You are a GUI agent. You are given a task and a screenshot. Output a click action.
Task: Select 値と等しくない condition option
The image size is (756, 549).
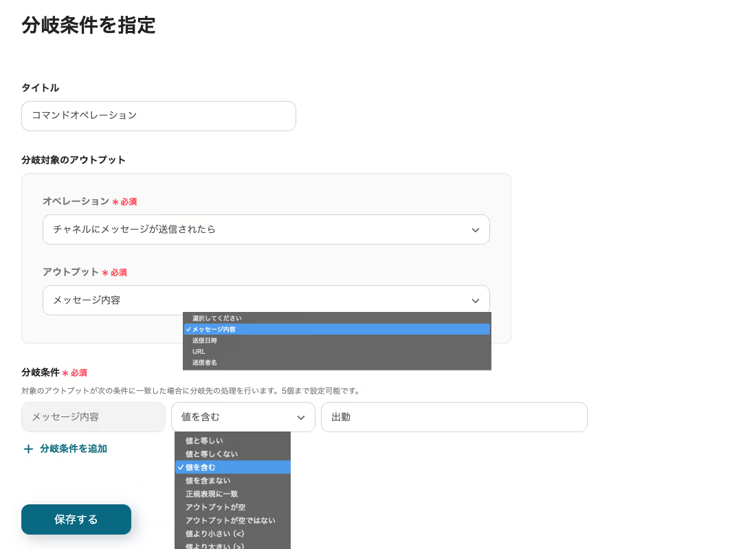pyautogui.click(x=211, y=454)
